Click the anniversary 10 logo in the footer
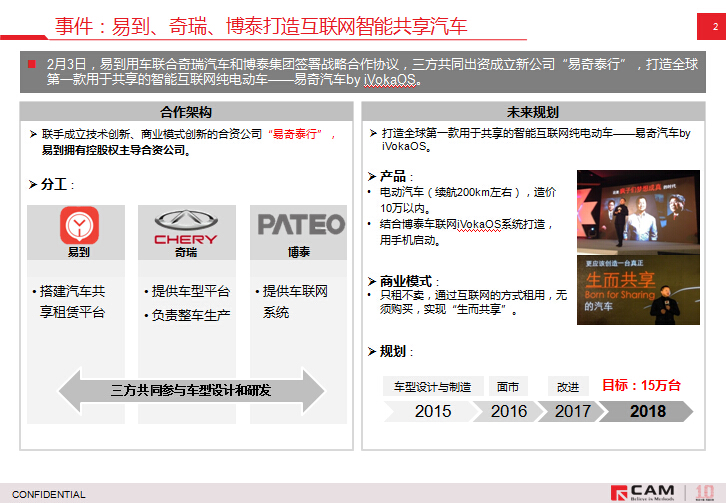726x503 pixels. coord(705,493)
